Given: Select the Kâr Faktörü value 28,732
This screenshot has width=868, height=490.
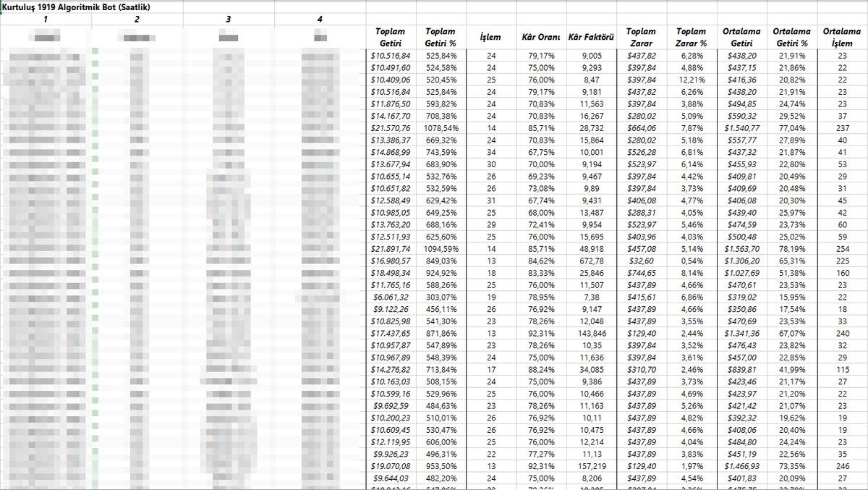Looking at the screenshot, I should click(591, 127).
